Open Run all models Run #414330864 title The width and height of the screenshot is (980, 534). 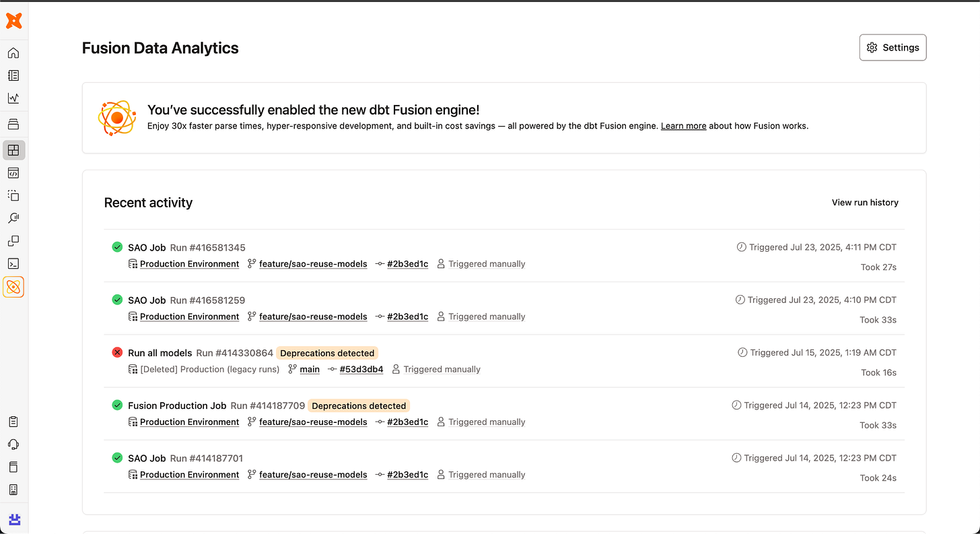[201, 353]
